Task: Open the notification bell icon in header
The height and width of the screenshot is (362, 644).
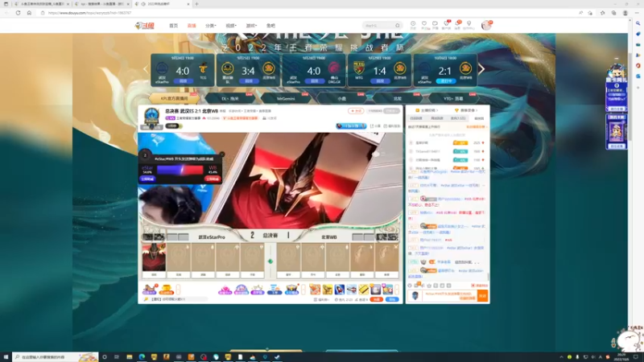Action: pos(457,25)
